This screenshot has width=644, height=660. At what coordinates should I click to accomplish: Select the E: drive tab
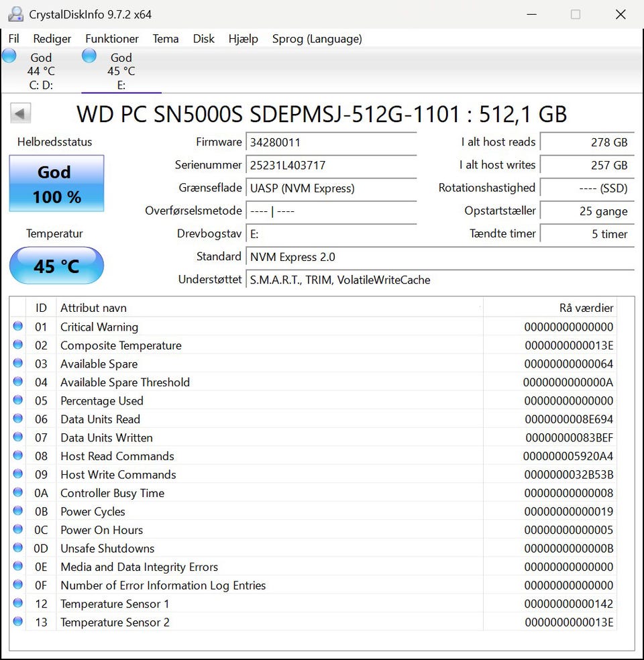pos(121,71)
